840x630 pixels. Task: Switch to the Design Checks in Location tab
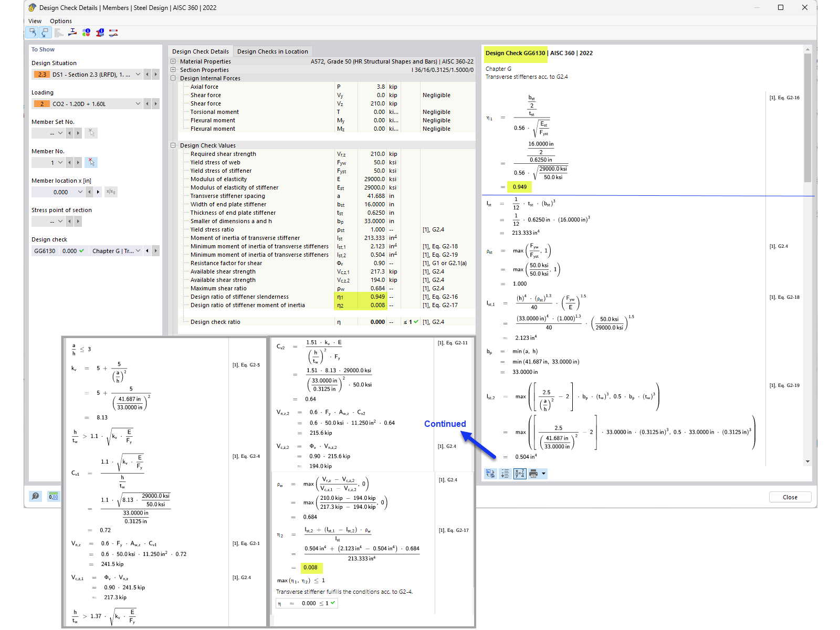click(272, 51)
